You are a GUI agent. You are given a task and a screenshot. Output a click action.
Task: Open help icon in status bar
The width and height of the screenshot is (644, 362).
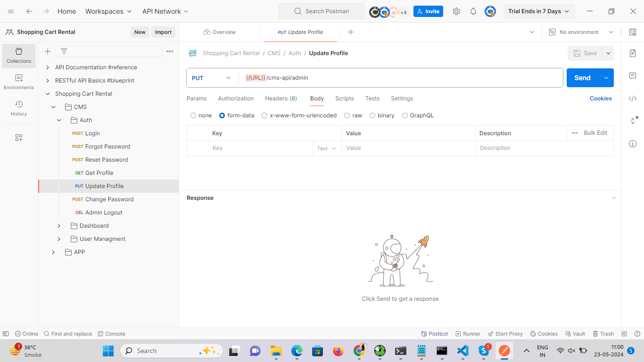point(637,334)
